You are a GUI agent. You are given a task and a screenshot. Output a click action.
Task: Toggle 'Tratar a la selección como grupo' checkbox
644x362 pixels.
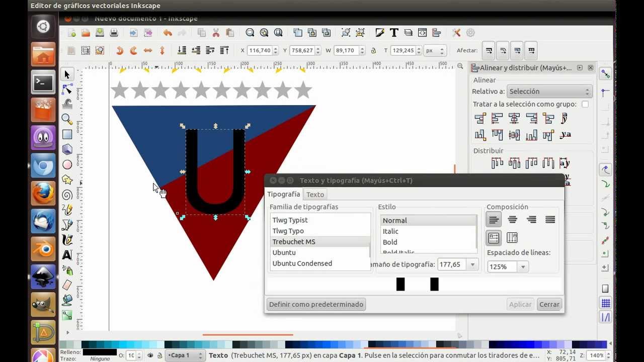pyautogui.click(x=585, y=104)
